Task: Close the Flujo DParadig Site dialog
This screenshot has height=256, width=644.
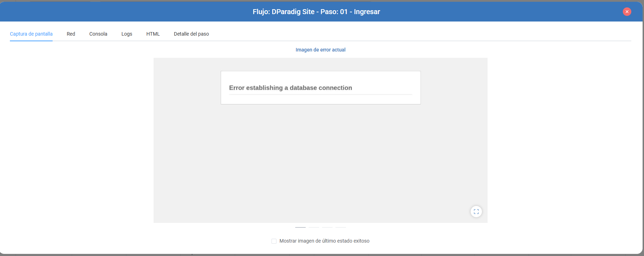Action: [627, 12]
